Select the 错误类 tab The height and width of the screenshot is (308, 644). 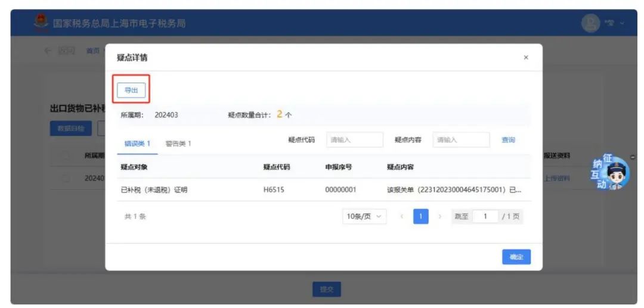pyautogui.click(x=137, y=144)
